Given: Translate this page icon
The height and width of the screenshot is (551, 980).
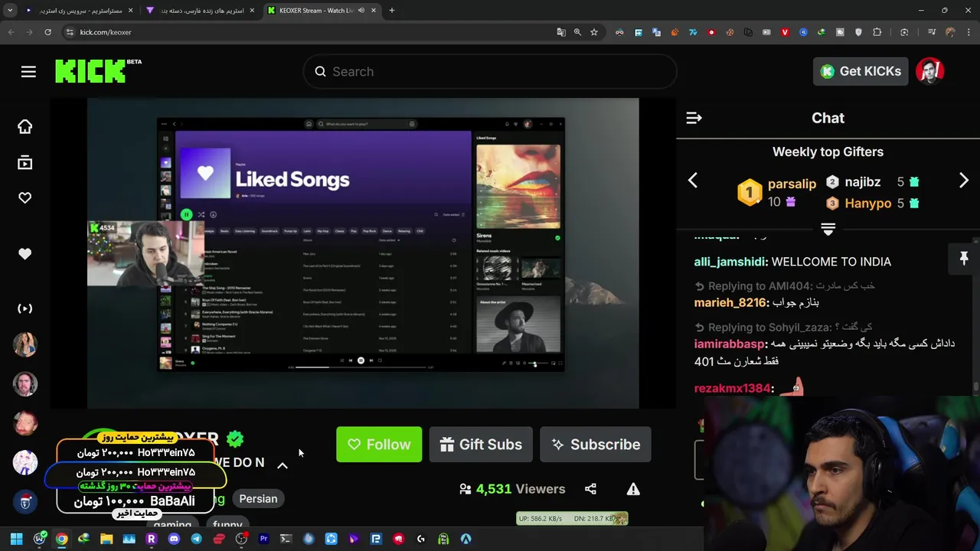Looking at the screenshot, I should click(561, 32).
